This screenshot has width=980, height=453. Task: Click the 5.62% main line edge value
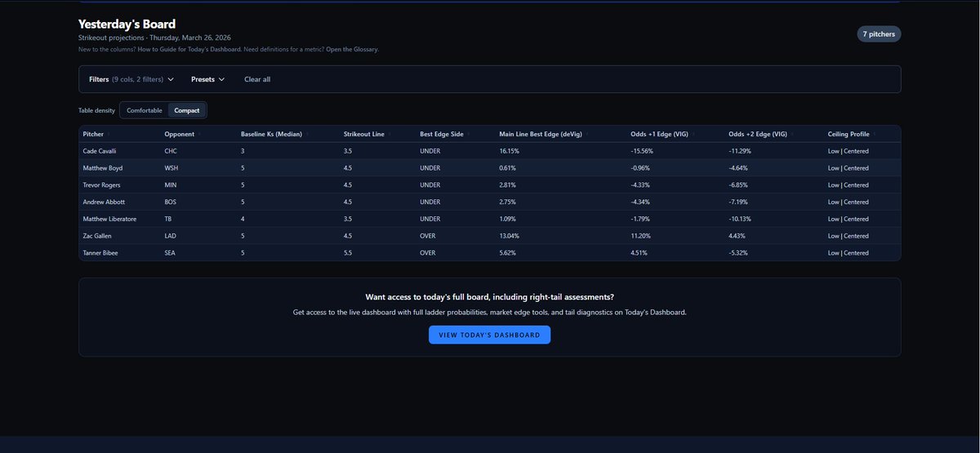[508, 253]
